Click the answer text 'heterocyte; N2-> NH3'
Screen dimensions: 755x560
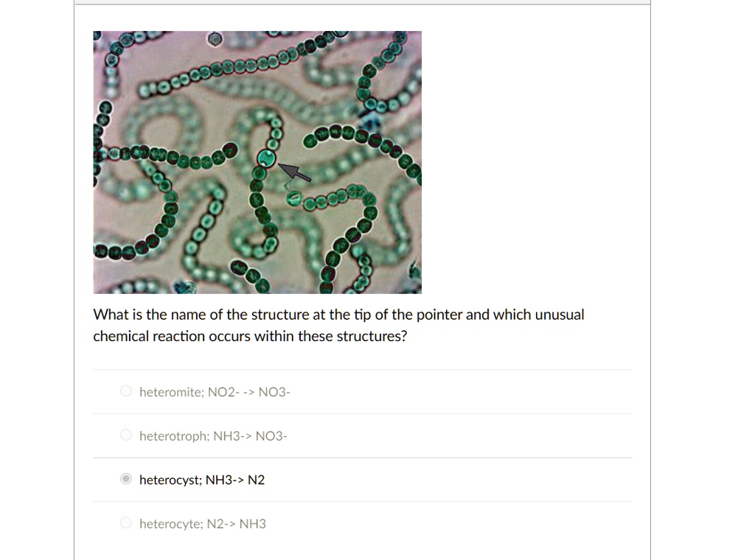[203, 523]
